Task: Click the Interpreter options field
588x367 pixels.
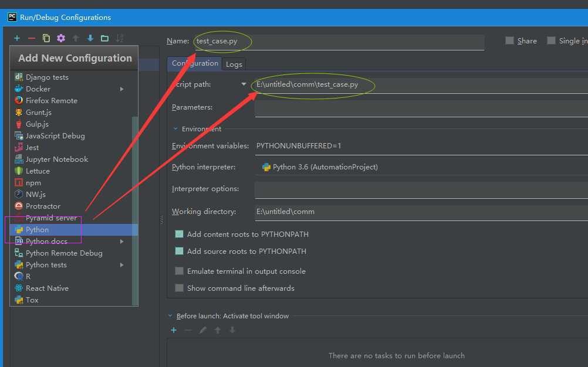Action: point(421,190)
